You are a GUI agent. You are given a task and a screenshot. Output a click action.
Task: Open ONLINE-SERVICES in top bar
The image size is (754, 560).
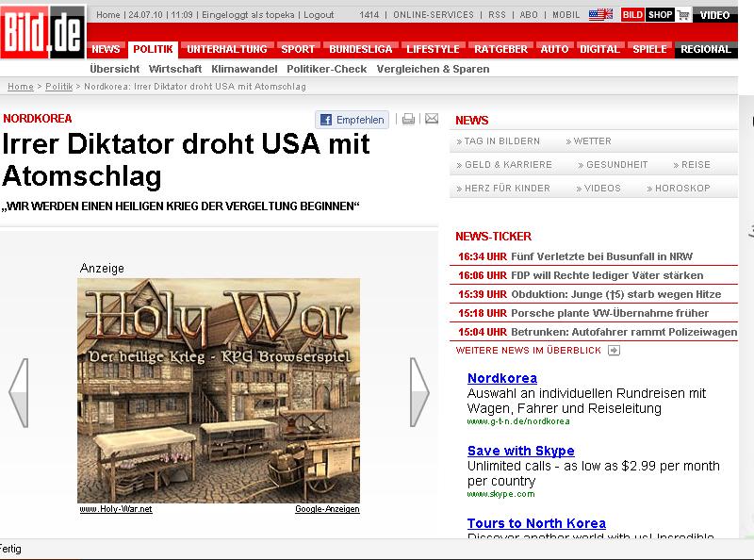[434, 15]
